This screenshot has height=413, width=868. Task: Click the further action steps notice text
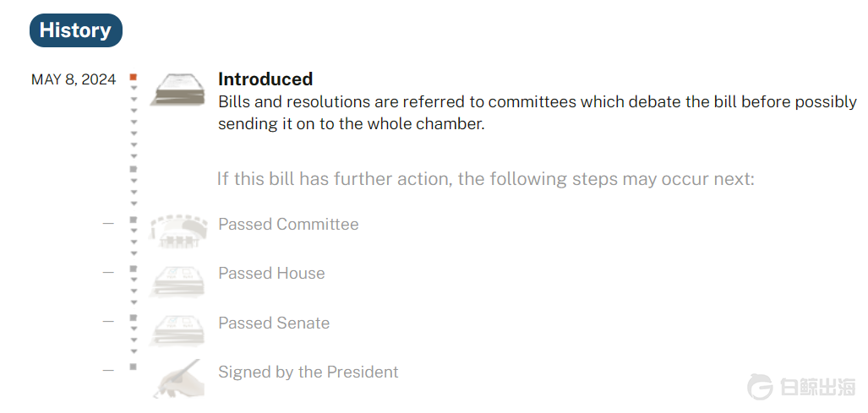point(485,179)
